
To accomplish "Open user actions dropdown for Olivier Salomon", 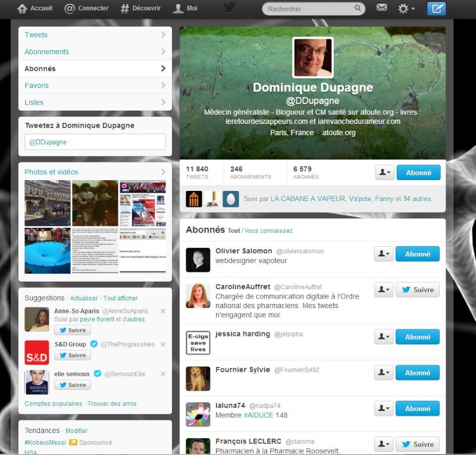I will pos(384,254).
